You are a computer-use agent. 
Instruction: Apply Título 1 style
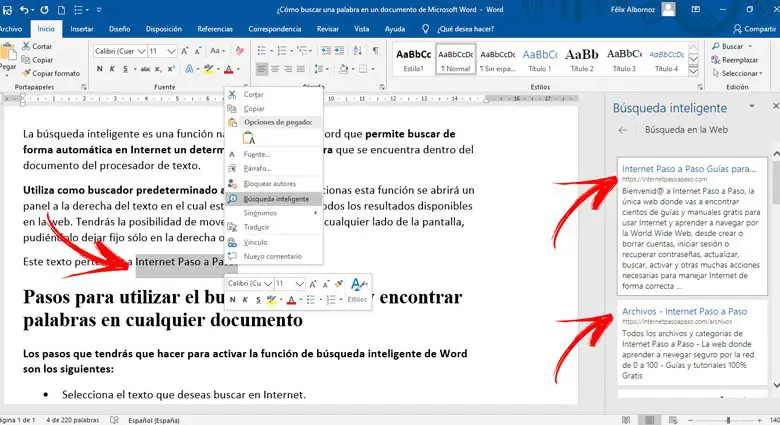540,60
